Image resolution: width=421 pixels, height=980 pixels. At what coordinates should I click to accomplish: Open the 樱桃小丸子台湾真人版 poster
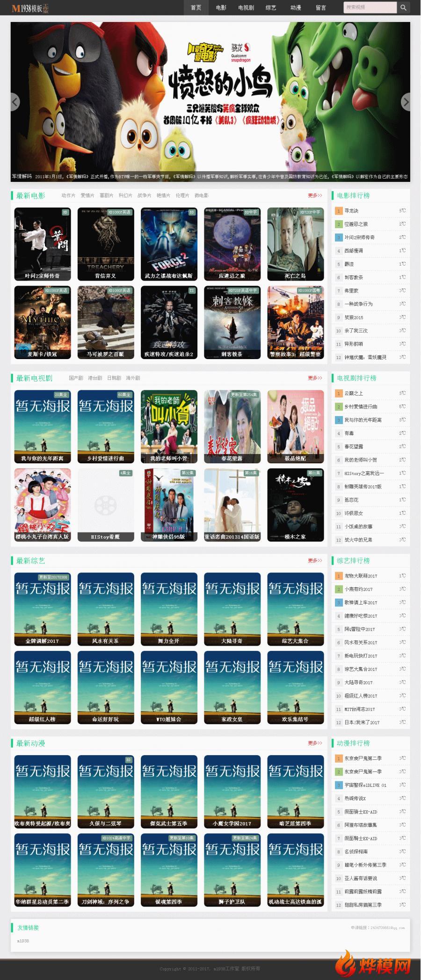point(43,505)
